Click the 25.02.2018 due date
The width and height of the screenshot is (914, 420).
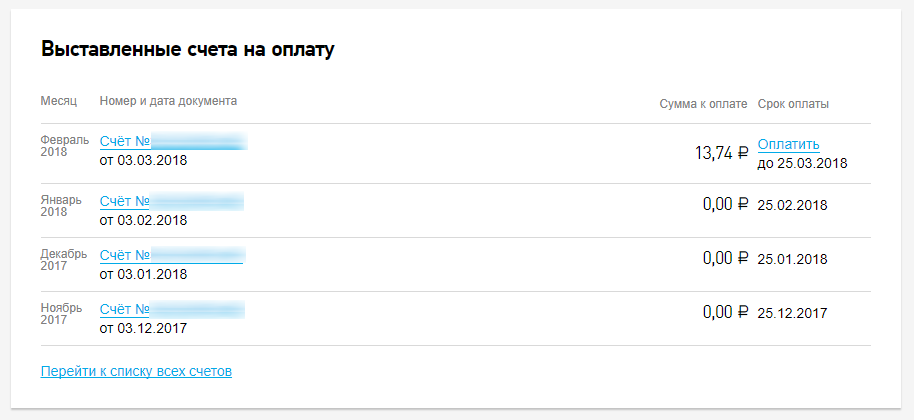(x=792, y=206)
